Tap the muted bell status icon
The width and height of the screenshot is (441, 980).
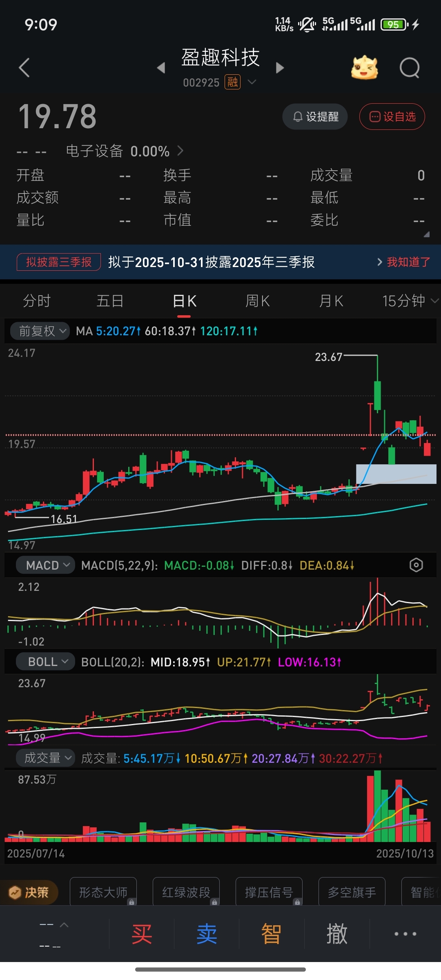coord(307,24)
